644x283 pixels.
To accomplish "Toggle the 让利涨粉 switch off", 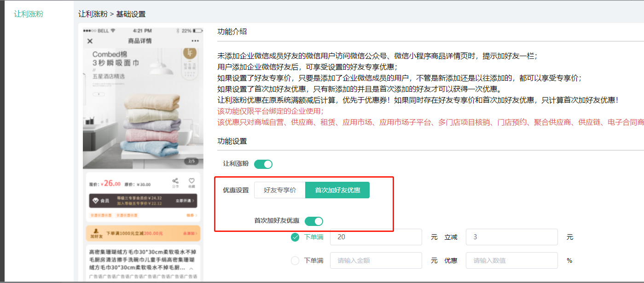I will [x=263, y=164].
